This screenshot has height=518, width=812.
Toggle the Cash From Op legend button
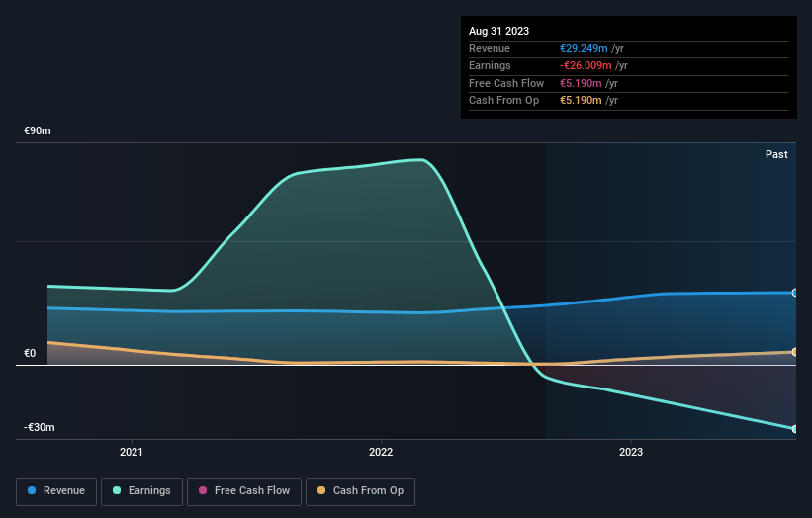point(360,491)
